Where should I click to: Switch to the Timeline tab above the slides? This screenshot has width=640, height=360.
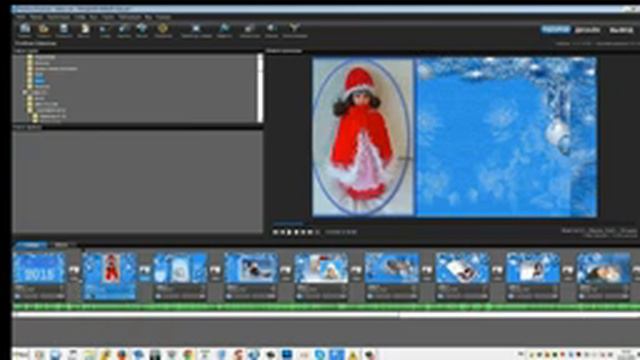[62, 245]
